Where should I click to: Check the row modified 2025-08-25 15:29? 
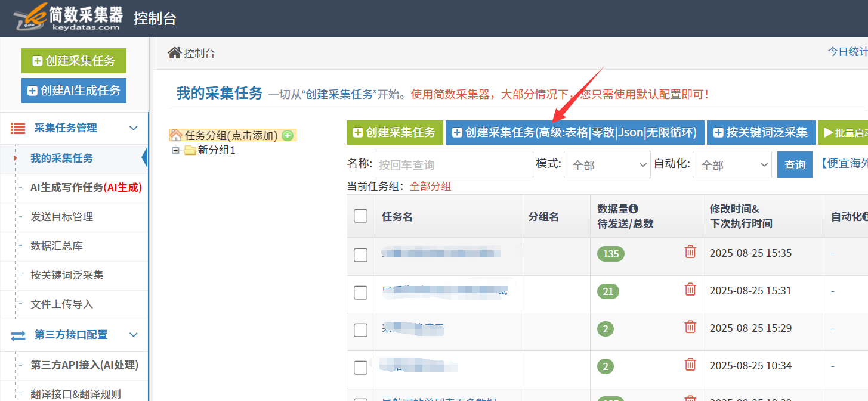click(x=360, y=330)
